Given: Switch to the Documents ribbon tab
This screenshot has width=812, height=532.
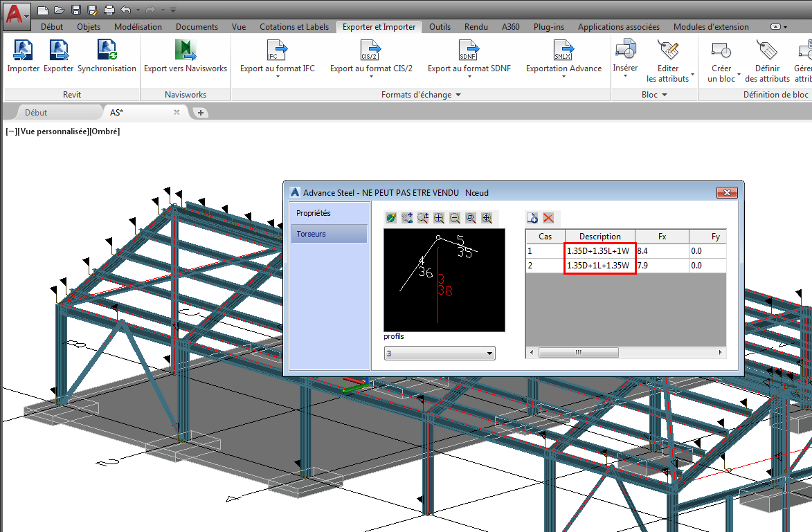Looking at the screenshot, I should (197, 27).
